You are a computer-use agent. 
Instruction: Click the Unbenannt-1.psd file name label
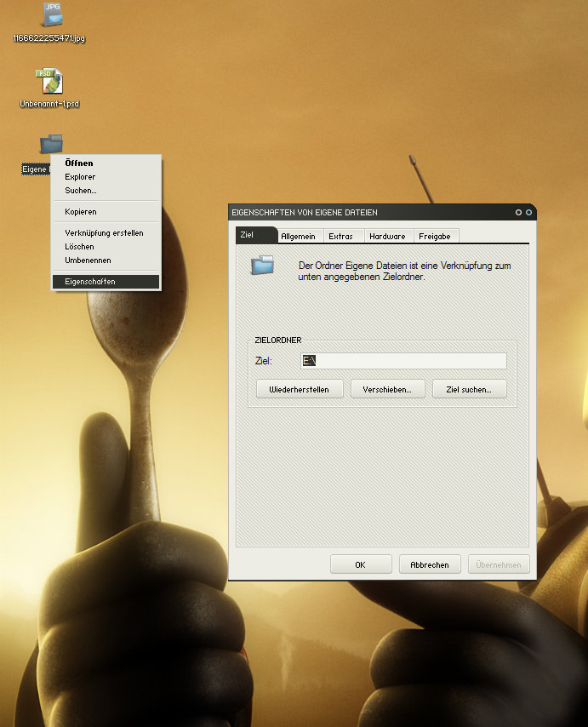49,104
